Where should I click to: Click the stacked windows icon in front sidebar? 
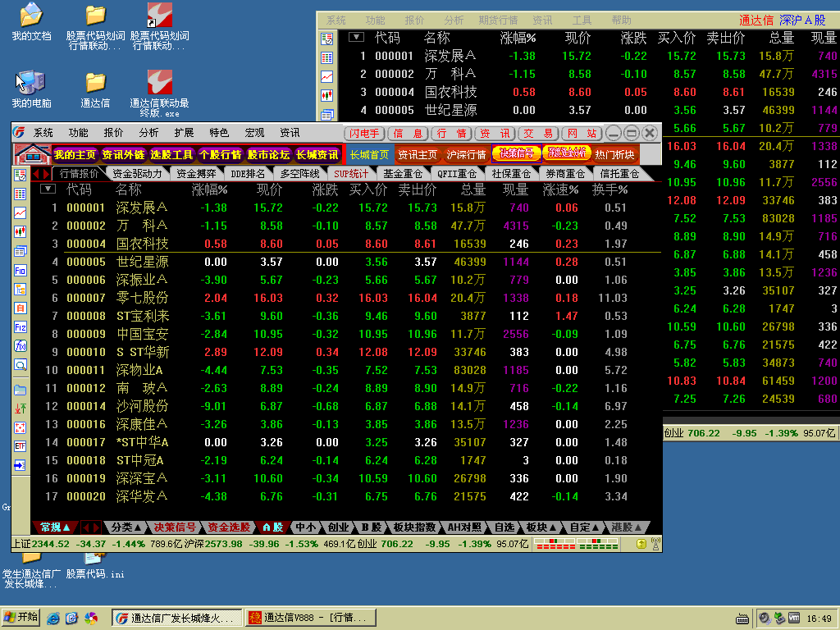pos(21,251)
